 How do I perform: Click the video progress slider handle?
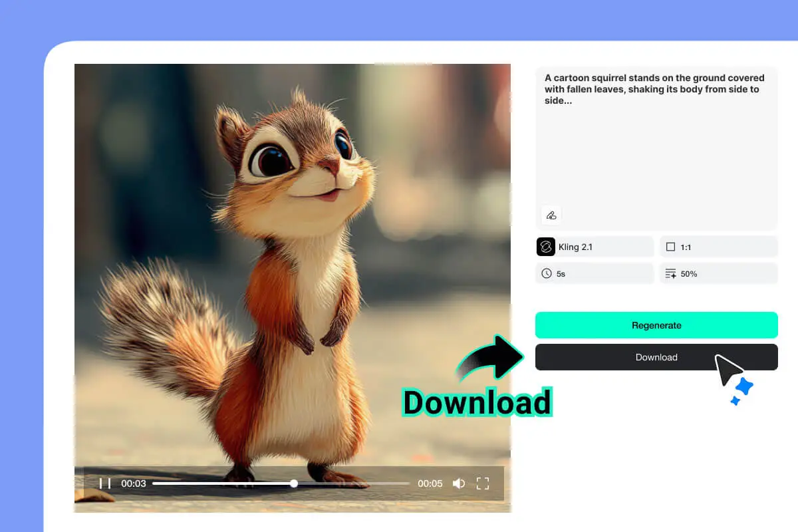coord(294,483)
